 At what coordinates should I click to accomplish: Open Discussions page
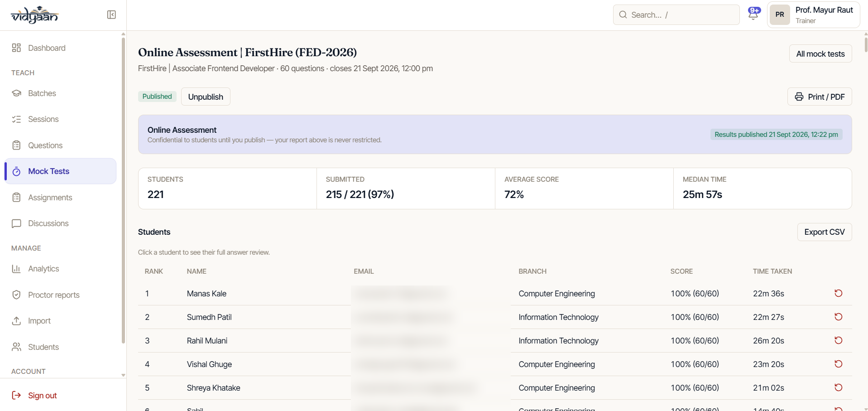point(60,223)
